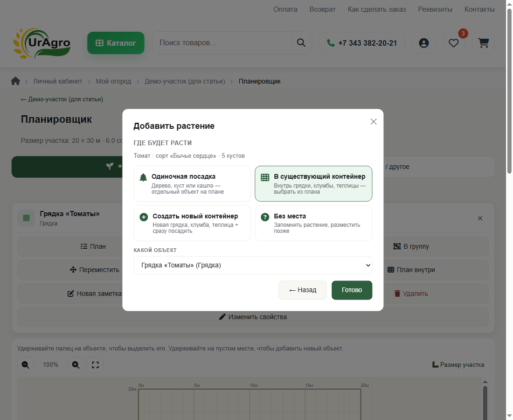Click the red Удалить button
Viewport: 513px width, 420px height.
tap(411, 294)
